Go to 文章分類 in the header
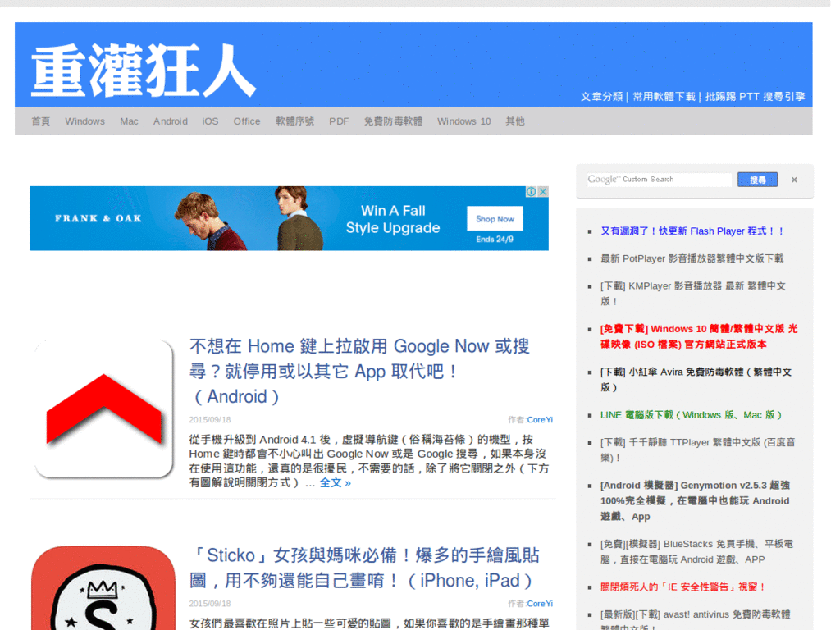840x630 pixels. [601, 97]
